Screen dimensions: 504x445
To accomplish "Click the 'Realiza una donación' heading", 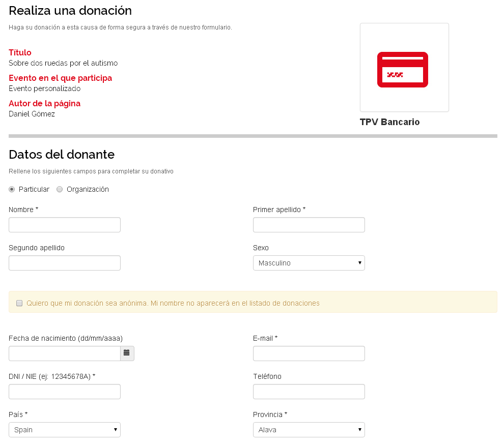I will coord(70,11).
